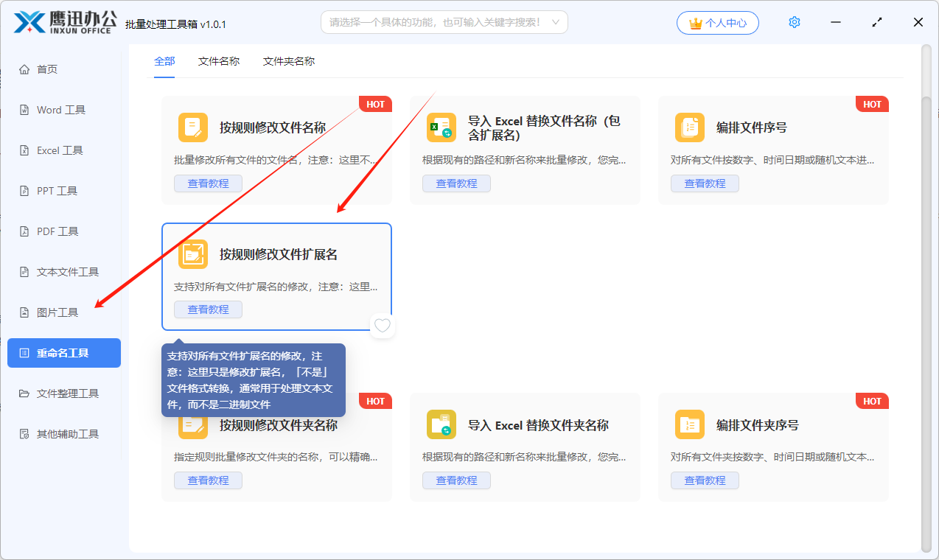
Task: Click 查看教程 under 按规则修改文件名称
Action: pos(208,183)
